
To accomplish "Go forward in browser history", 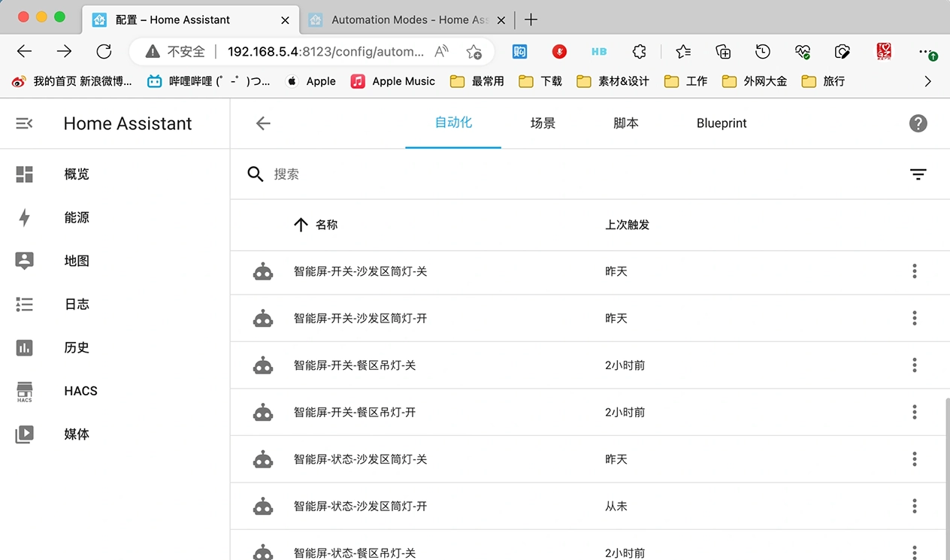I will (x=64, y=51).
